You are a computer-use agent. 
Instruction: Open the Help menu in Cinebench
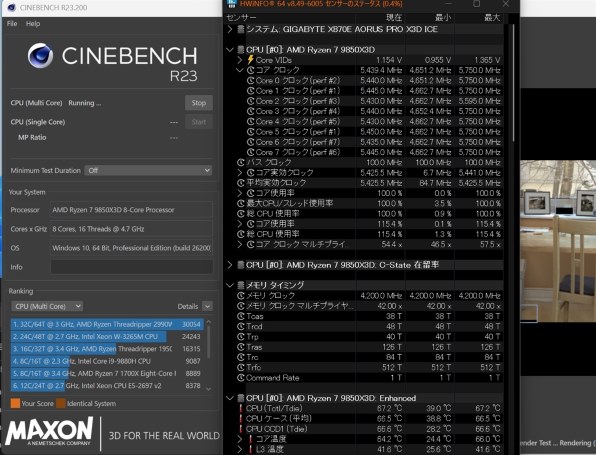33,24
